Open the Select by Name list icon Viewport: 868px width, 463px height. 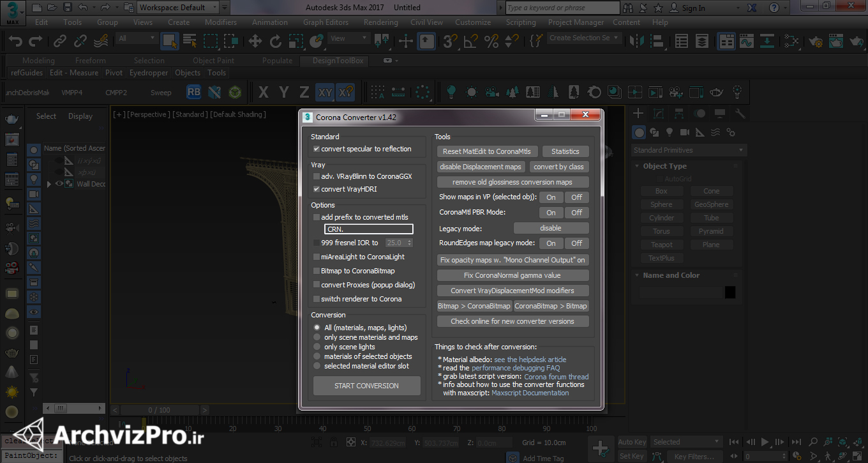pos(190,41)
